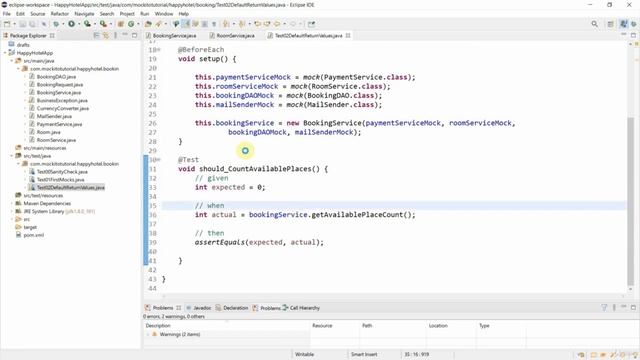Select BookingDAO.java in Package Explorer

(56, 77)
